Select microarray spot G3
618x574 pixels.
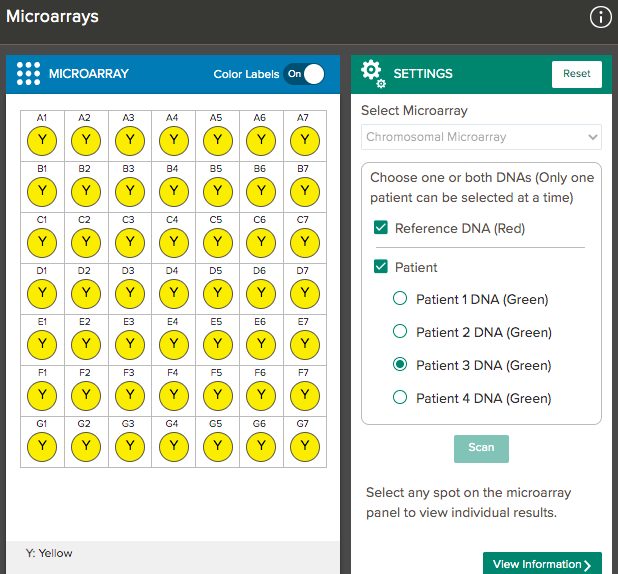[130, 447]
